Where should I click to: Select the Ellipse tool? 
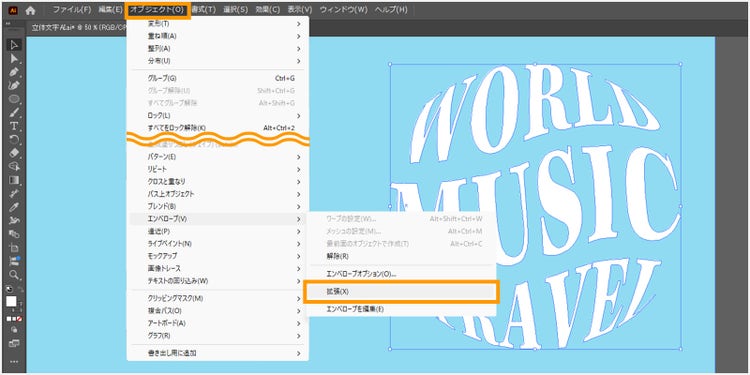[14, 99]
